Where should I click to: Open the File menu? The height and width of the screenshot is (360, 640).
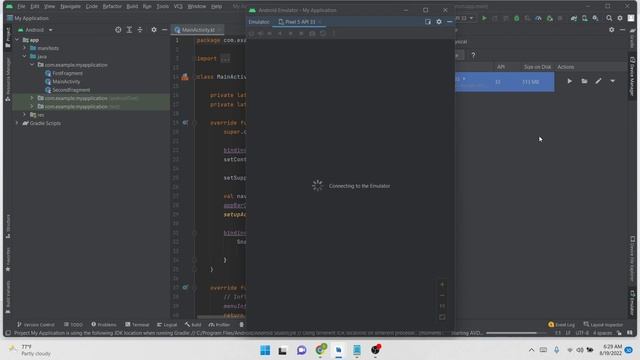pyautogui.click(x=21, y=7)
